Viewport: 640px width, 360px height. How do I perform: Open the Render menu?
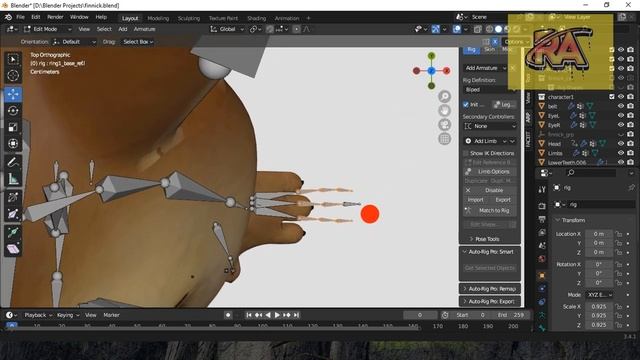[55, 17]
